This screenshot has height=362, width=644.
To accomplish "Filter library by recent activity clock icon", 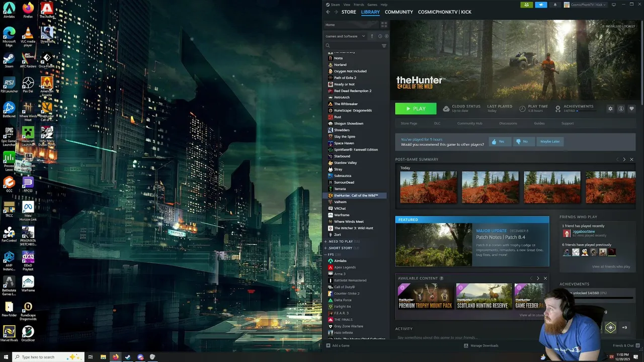I will coord(380,36).
